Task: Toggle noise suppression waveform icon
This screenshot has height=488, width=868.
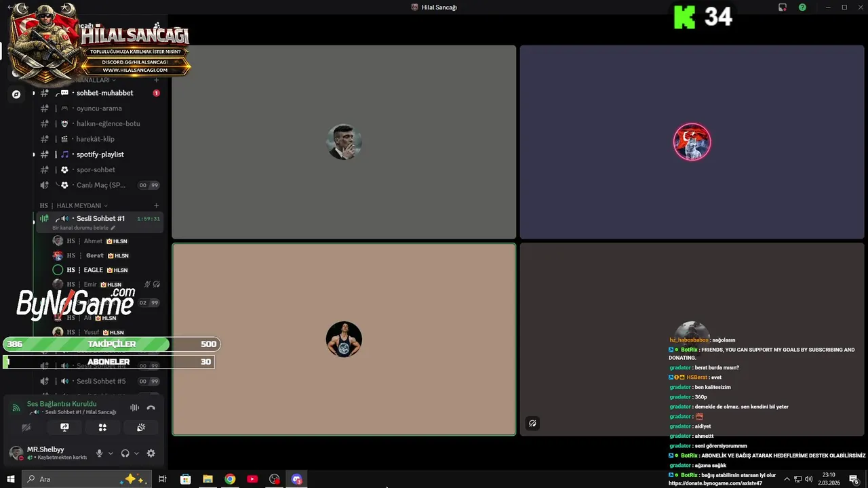Action: [134, 407]
